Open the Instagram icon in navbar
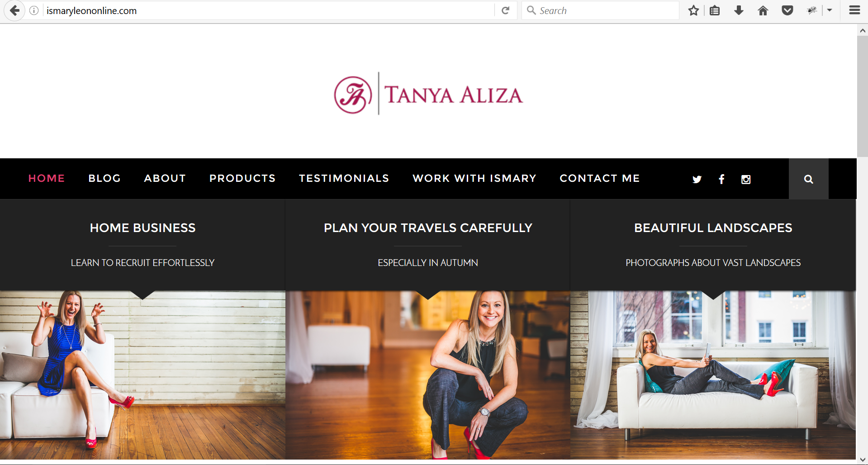The image size is (868, 465). point(746,179)
